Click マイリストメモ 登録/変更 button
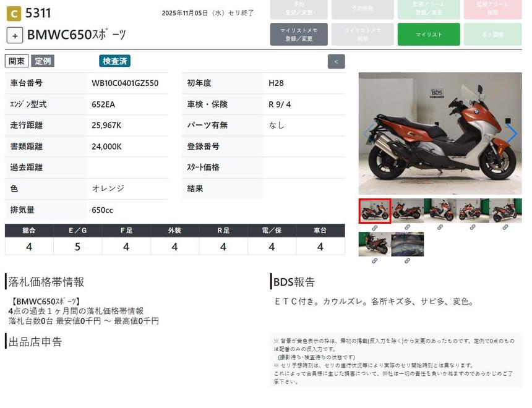This screenshot has height=408, width=532. [x=299, y=35]
